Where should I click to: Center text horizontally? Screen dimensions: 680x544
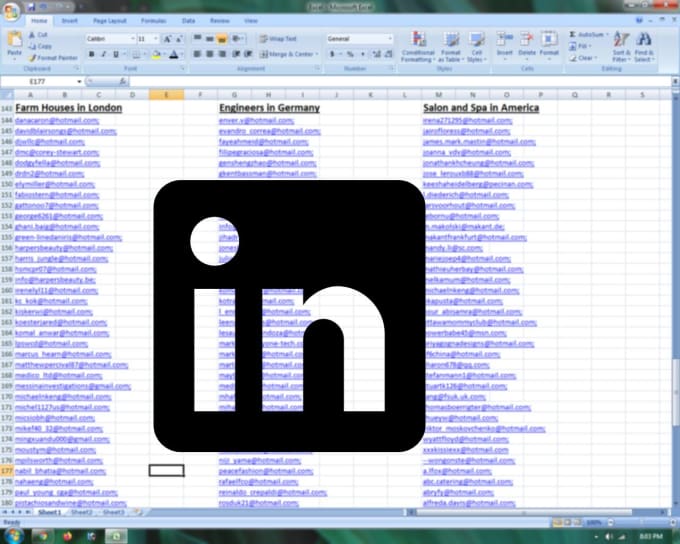tap(209, 54)
